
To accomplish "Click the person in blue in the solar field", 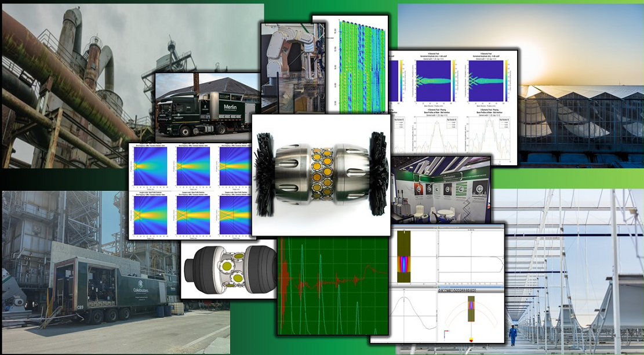I will coord(512,335).
